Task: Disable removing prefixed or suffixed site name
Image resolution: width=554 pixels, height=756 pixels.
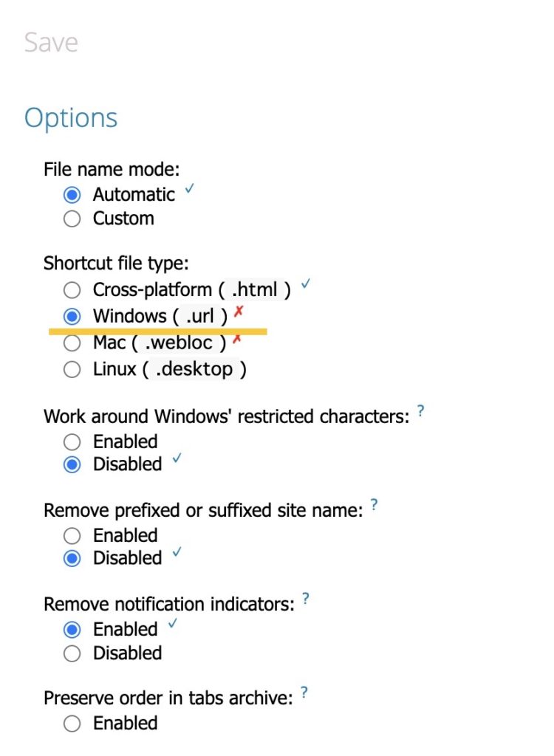Action: [72, 558]
